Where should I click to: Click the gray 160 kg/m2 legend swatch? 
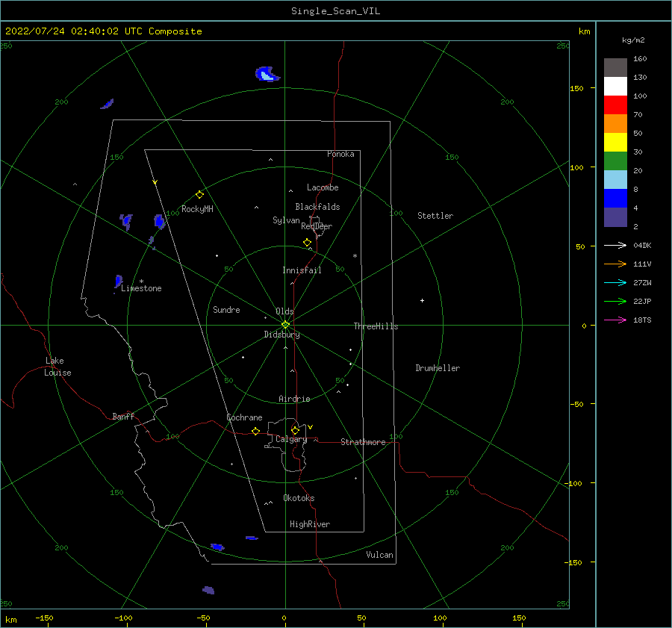tap(615, 68)
